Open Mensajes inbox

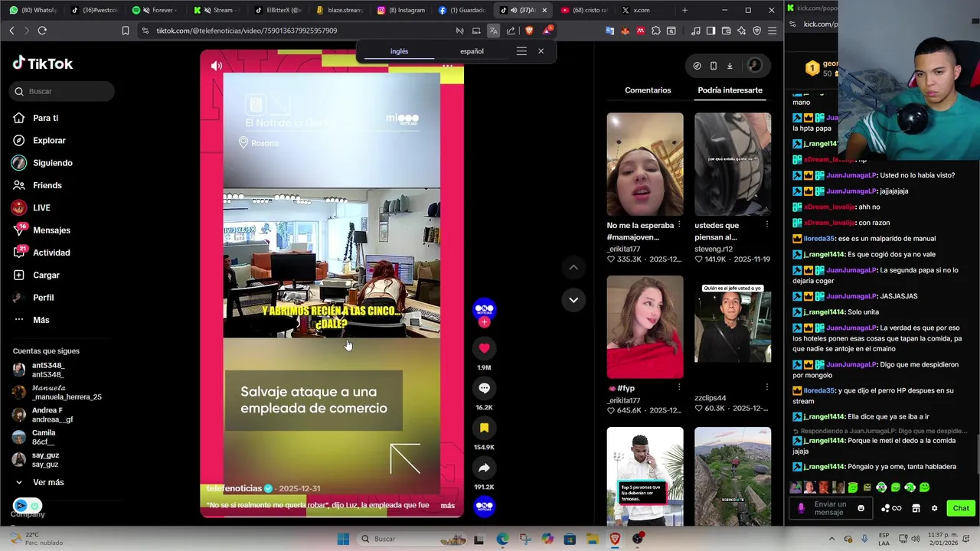51,230
